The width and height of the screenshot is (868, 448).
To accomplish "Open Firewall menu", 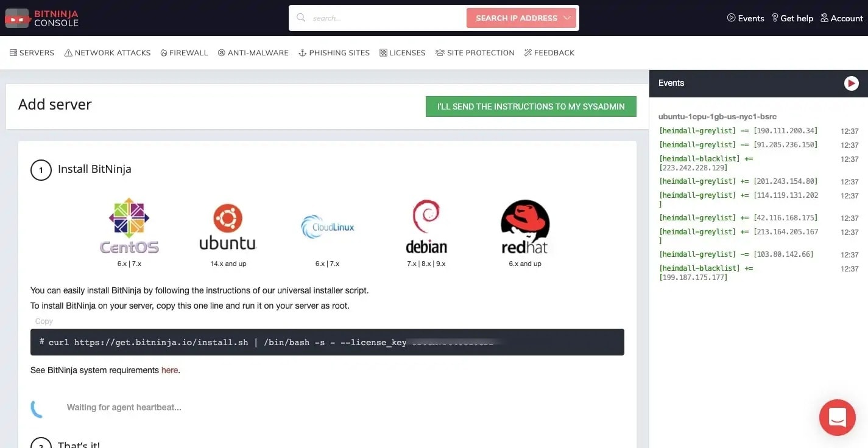I will tap(184, 53).
